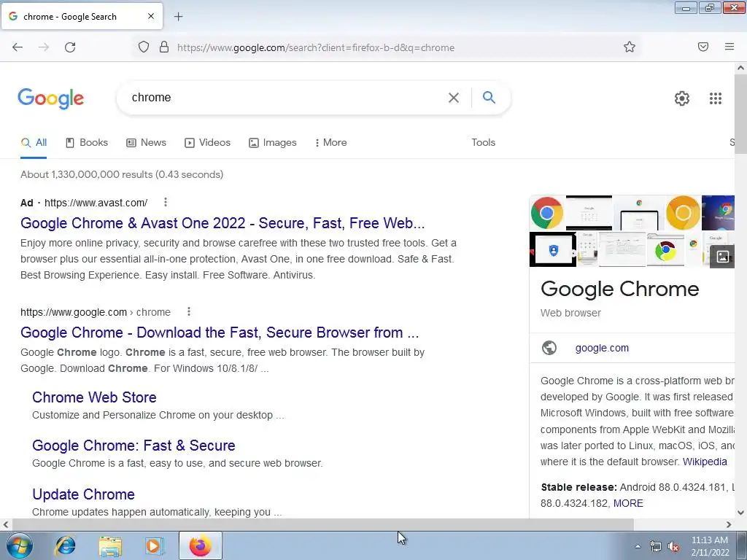Open the Google Chrome & Avast One 2022 ad
The height and width of the screenshot is (560, 747).
click(x=222, y=223)
